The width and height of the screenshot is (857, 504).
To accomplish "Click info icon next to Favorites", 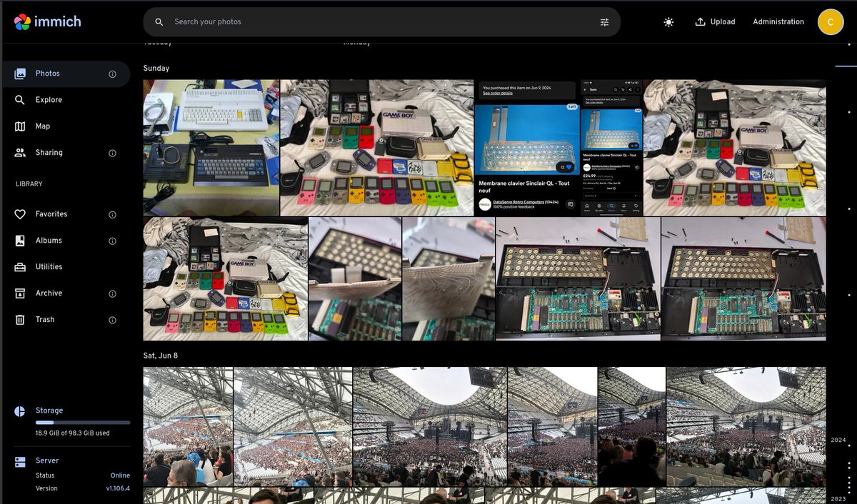I will 112,215.
